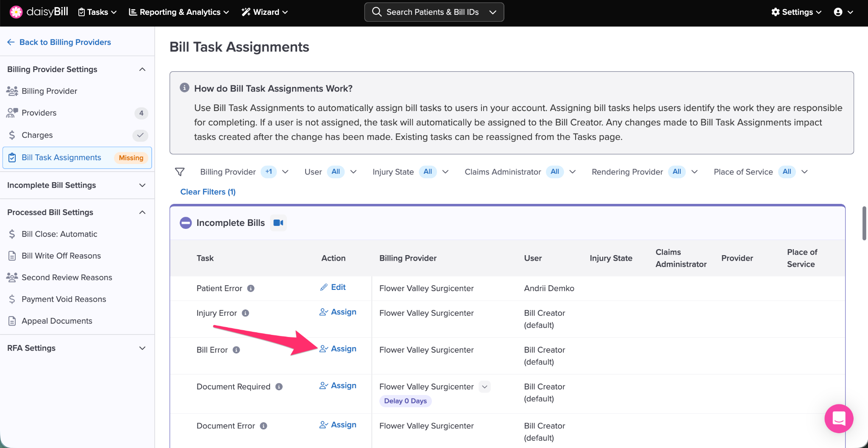The image size is (868, 448).
Task: Play the Incomplete Bills video tutorial icon
Action: 278,223
